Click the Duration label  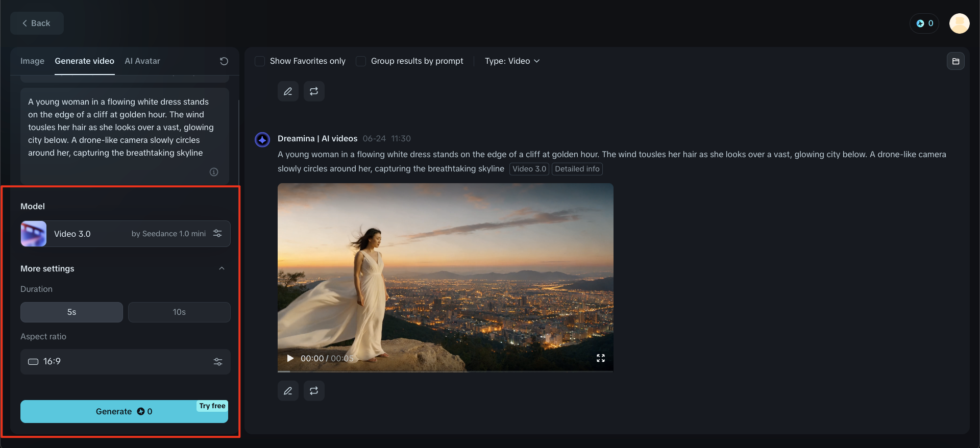click(36, 289)
